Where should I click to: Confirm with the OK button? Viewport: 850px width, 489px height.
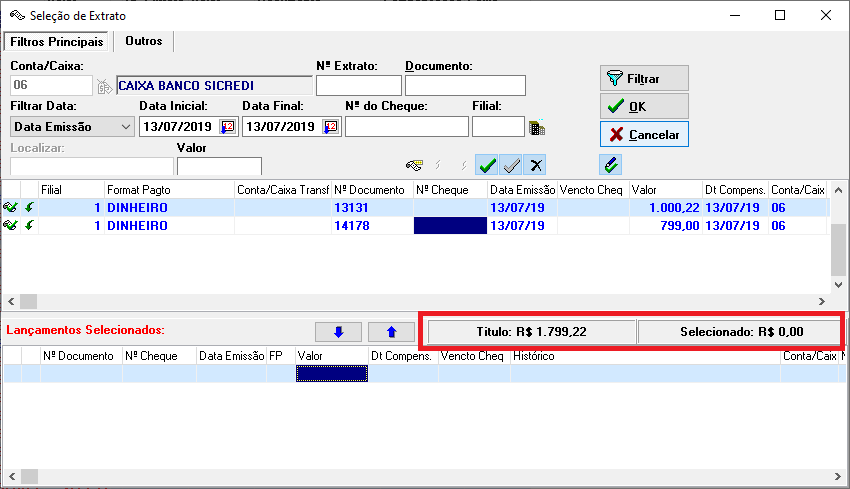pyautogui.click(x=643, y=106)
